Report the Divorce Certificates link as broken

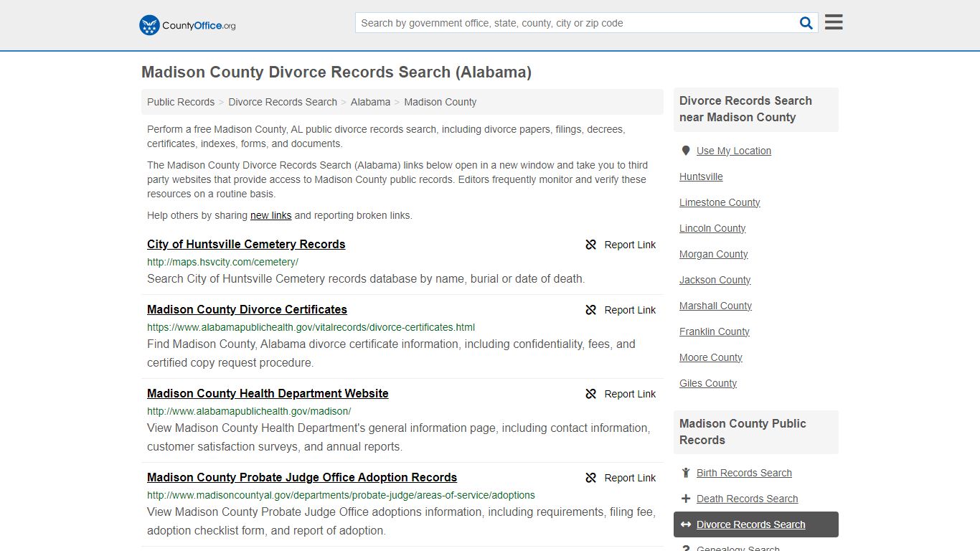(621, 310)
